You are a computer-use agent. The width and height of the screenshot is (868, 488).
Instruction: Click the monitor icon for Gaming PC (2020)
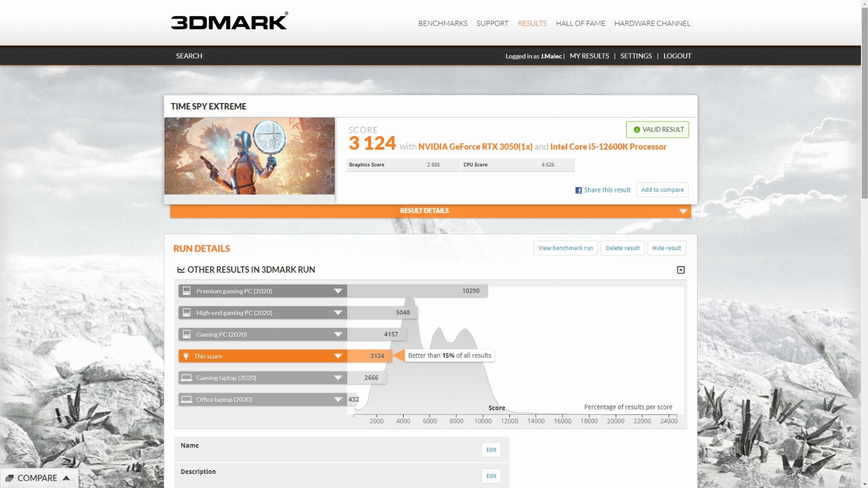(x=187, y=335)
